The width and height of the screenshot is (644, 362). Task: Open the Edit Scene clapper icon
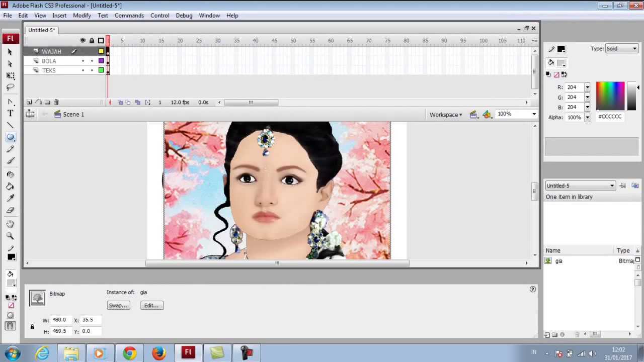pyautogui.click(x=473, y=115)
